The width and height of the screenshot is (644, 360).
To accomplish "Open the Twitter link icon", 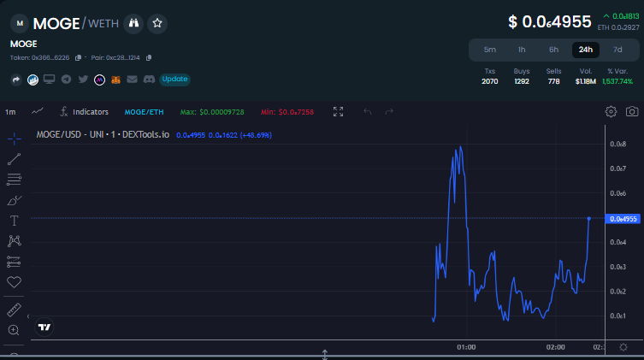I will coord(83,80).
